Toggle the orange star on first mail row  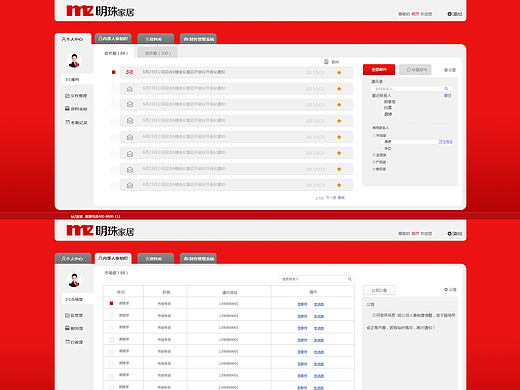click(x=339, y=73)
